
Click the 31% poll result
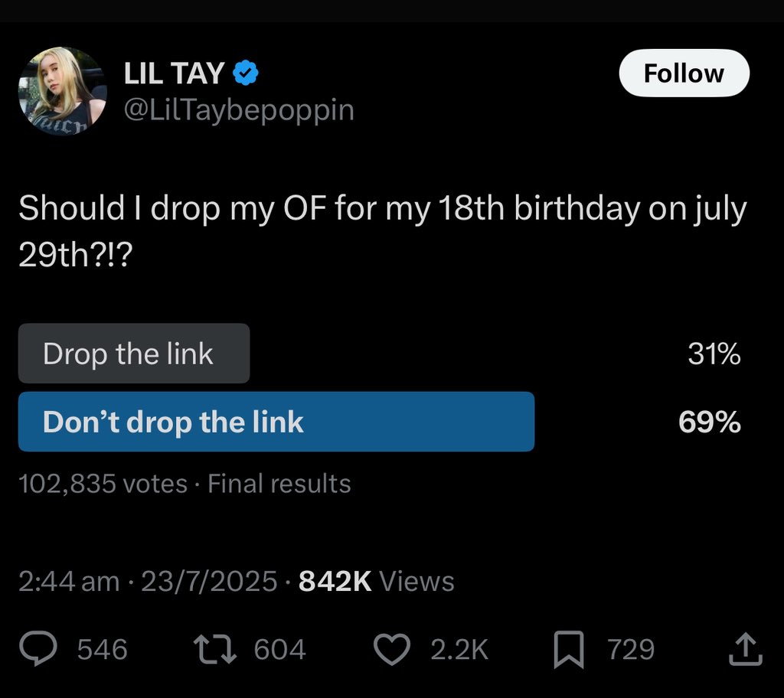(x=714, y=354)
